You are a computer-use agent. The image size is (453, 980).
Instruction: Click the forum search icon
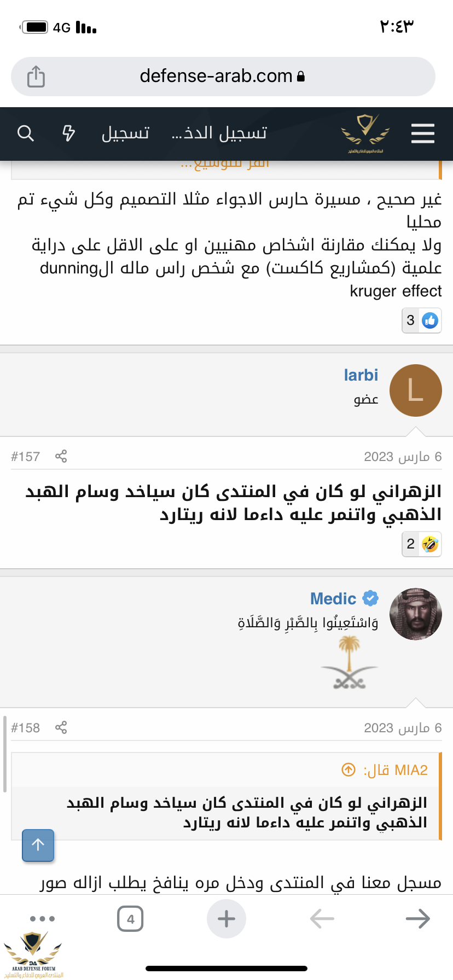(26, 133)
